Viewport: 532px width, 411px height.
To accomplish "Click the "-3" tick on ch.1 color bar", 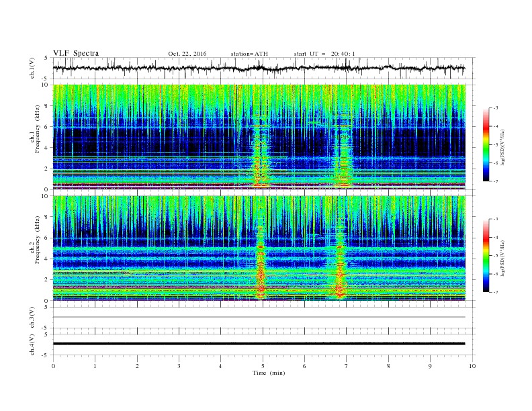I will (495, 108).
